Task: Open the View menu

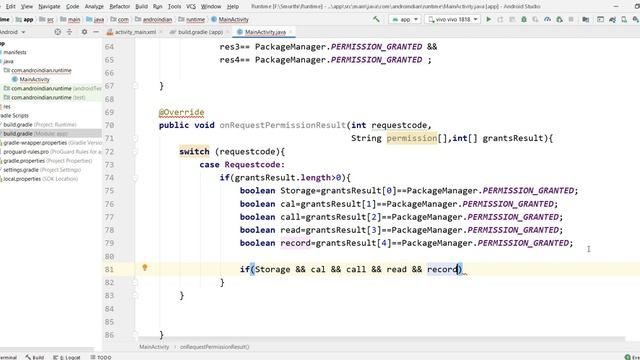Action: (x=27, y=7)
